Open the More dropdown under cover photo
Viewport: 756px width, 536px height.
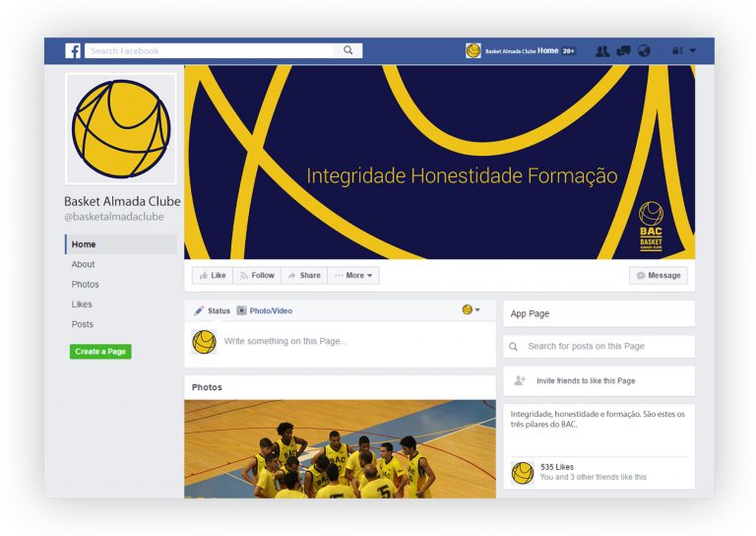click(353, 276)
